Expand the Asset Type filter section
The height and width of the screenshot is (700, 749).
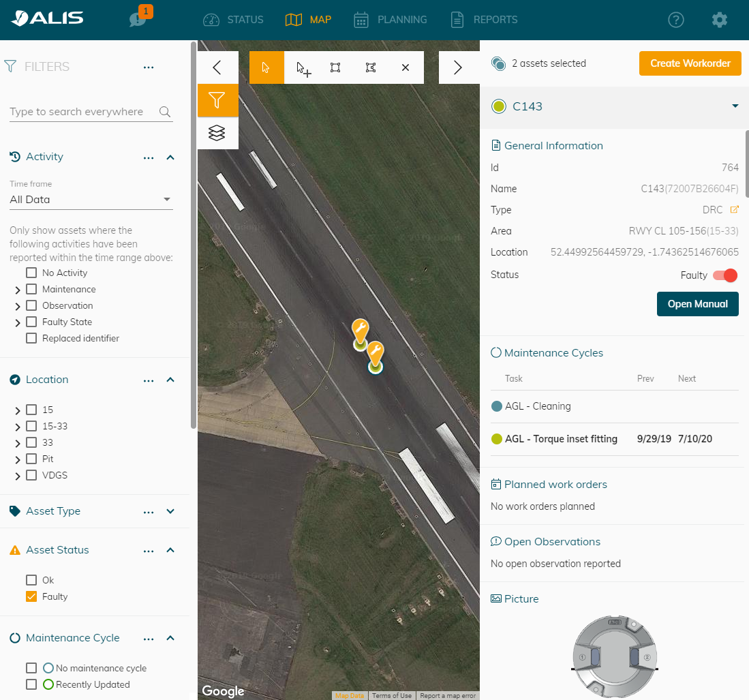pos(170,511)
